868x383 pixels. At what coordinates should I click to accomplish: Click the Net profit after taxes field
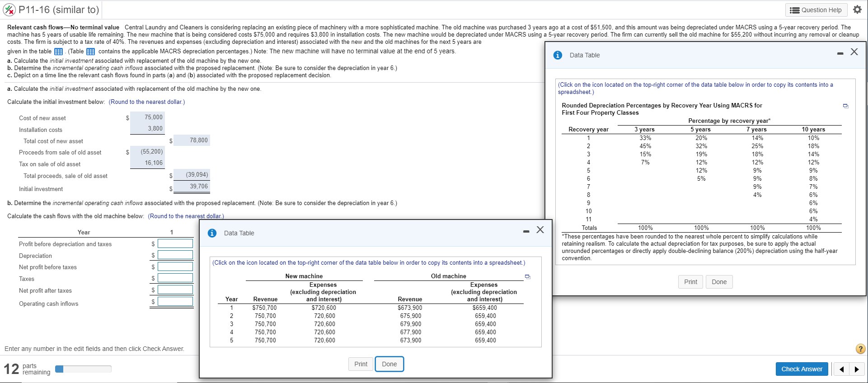click(175, 290)
